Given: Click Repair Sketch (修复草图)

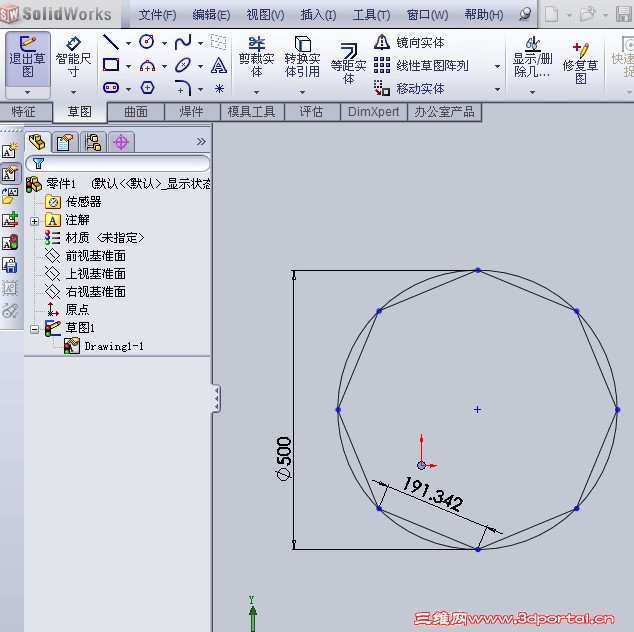Looking at the screenshot, I should 580,62.
